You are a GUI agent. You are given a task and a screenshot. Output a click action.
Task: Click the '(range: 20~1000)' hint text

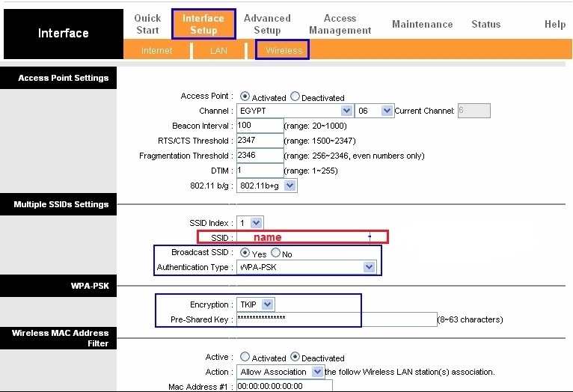[x=316, y=126]
